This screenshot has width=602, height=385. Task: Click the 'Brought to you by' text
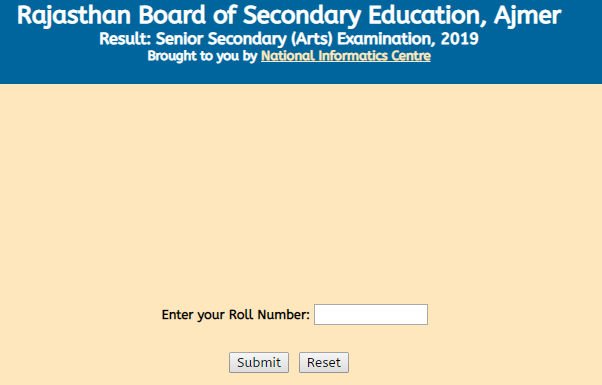(202, 56)
